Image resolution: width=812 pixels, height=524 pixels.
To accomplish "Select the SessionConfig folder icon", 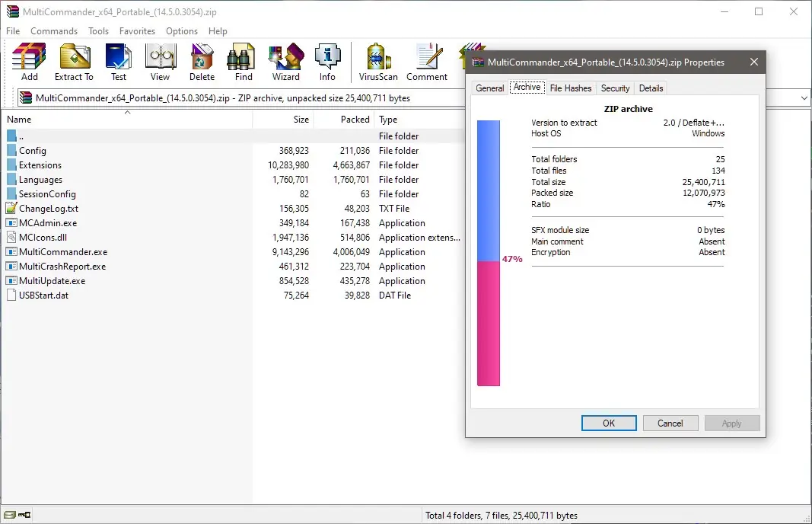I will point(11,194).
